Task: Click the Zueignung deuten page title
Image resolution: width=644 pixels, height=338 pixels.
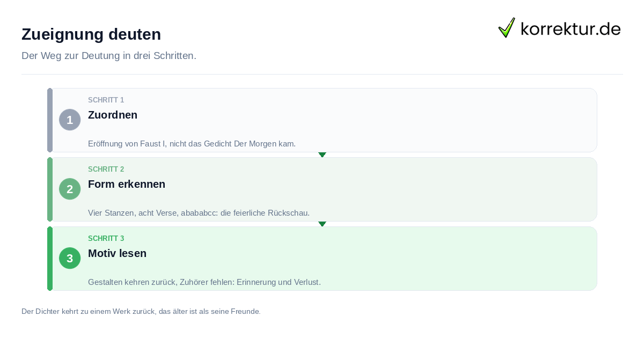Action: 91,34
